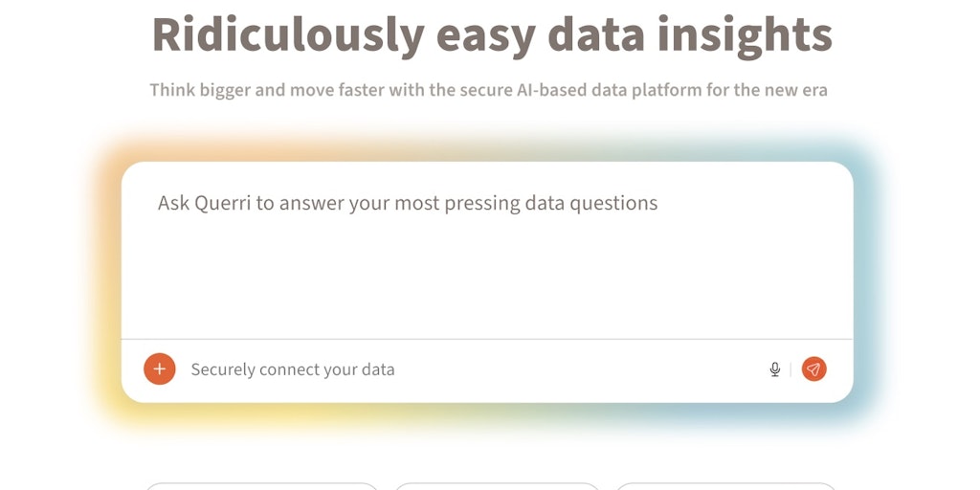Start voice dictation using the mic icon
The image size is (980, 490).
click(774, 369)
